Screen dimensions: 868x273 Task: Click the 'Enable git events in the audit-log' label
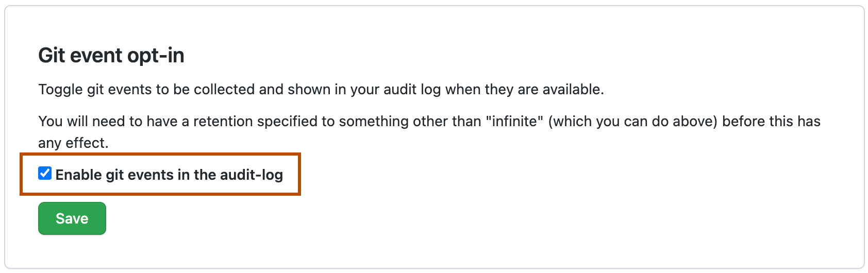(169, 175)
